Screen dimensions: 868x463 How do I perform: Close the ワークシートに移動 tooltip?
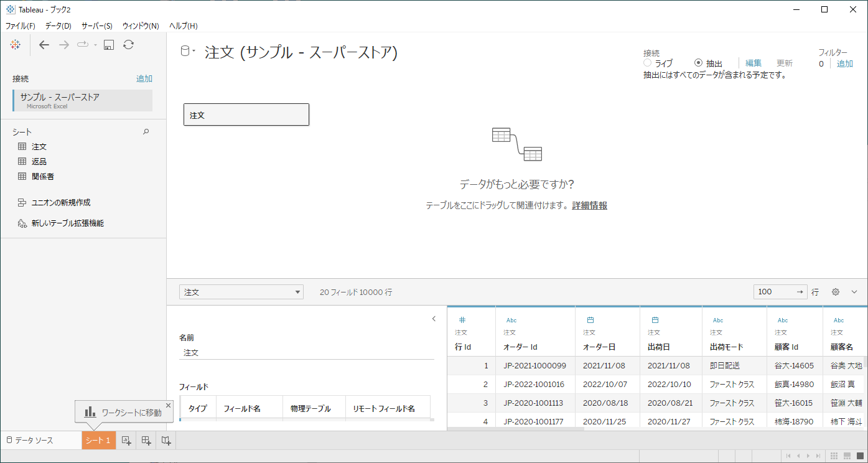(x=168, y=405)
